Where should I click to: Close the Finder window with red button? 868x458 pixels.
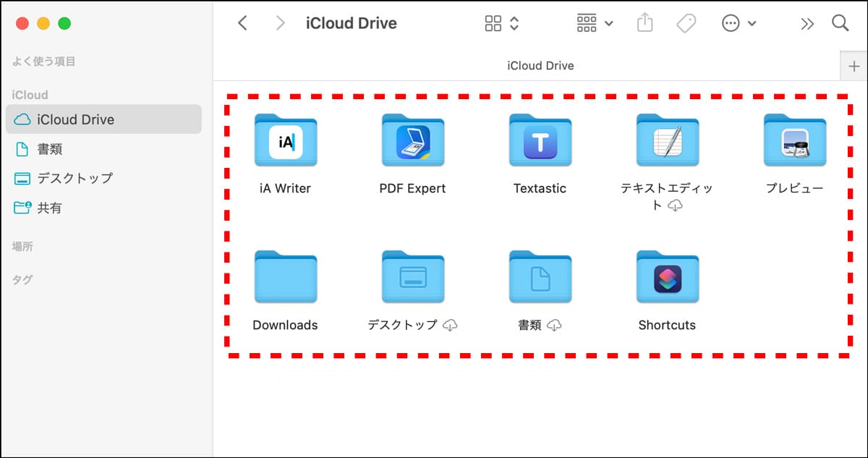(22, 23)
